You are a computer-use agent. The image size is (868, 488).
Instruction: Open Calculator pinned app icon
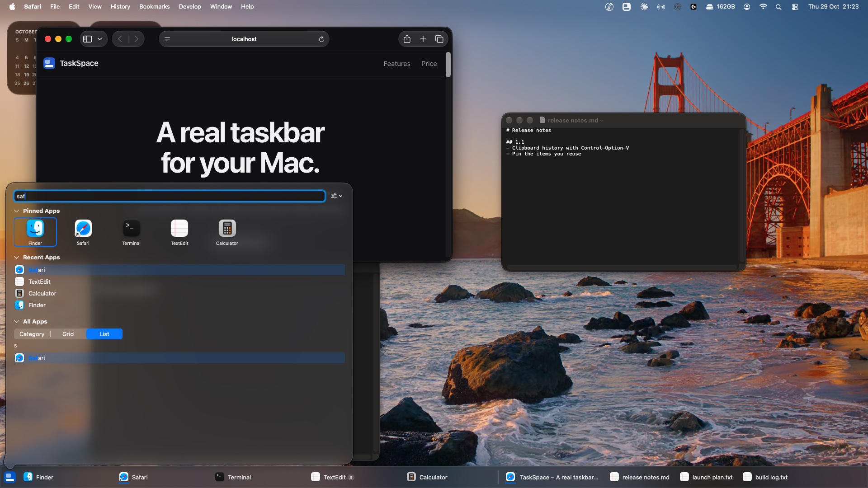coord(227,232)
